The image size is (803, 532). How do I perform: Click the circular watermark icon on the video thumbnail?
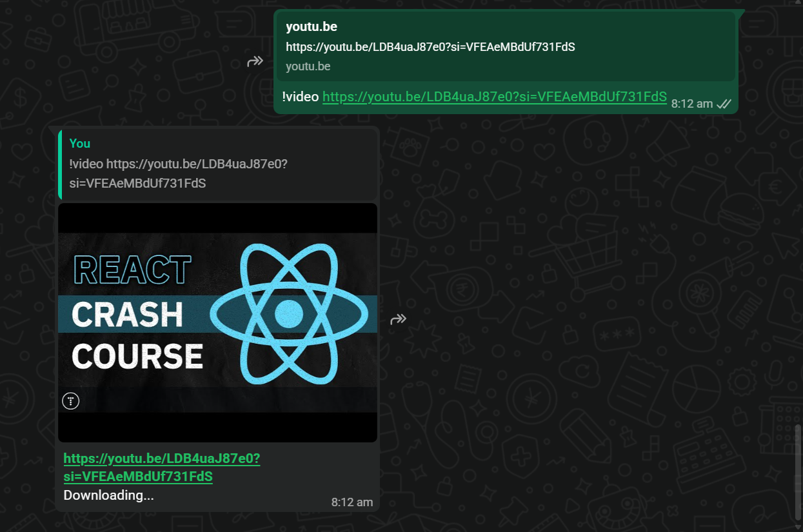(71, 401)
